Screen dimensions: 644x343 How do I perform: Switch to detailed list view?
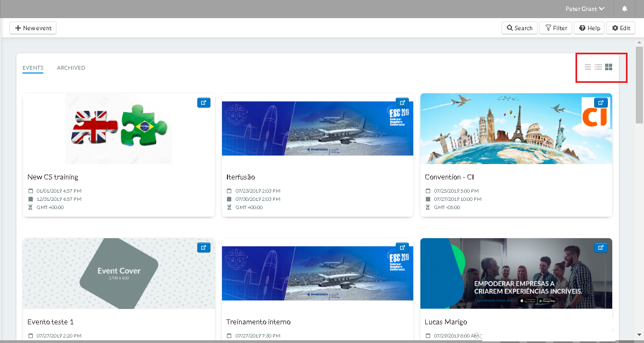[x=598, y=67]
